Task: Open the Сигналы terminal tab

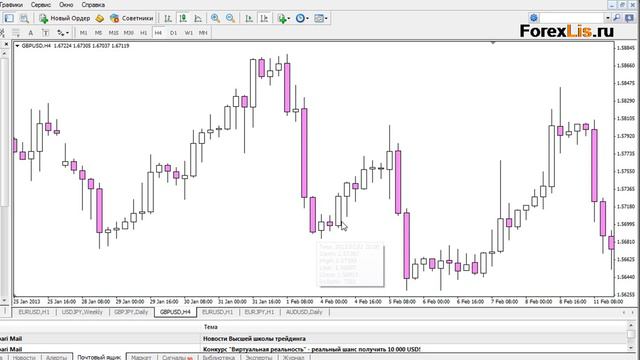Action: (177, 357)
